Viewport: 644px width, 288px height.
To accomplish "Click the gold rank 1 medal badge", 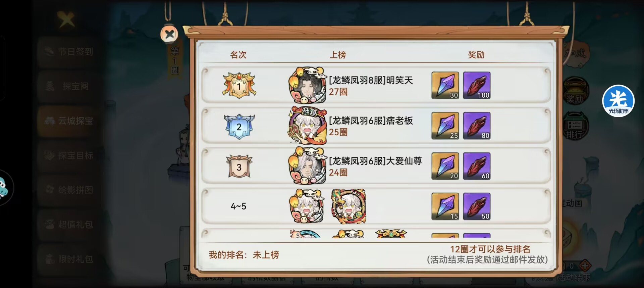I will click(x=239, y=86).
